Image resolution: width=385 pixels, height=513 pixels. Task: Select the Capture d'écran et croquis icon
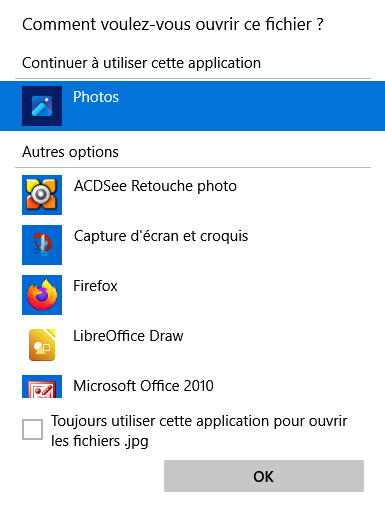click(42, 245)
